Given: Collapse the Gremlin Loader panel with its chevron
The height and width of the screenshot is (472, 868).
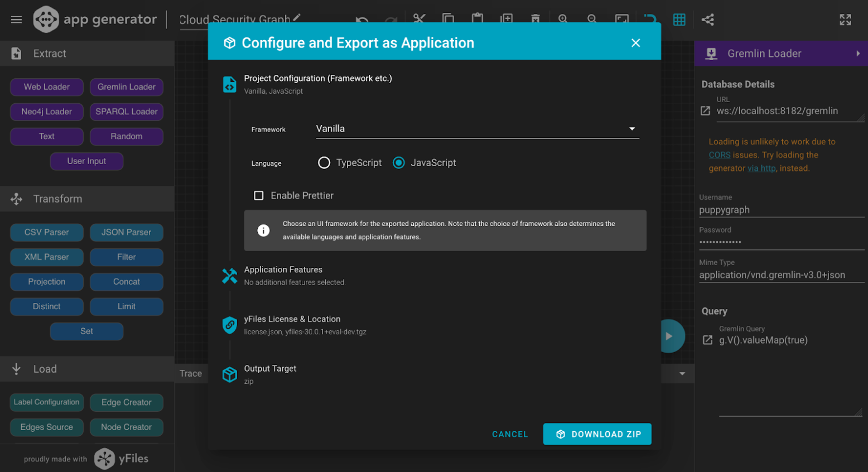Looking at the screenshot, I should coord(857,53).
